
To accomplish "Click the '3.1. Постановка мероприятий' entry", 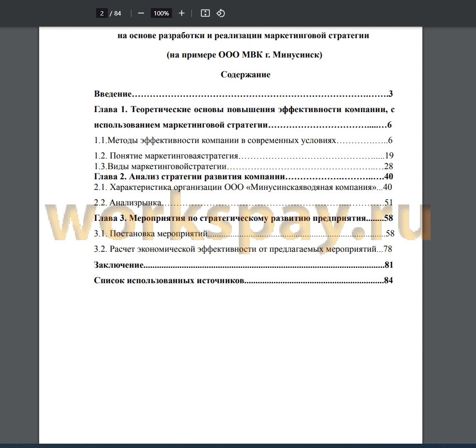I will 245,233.
